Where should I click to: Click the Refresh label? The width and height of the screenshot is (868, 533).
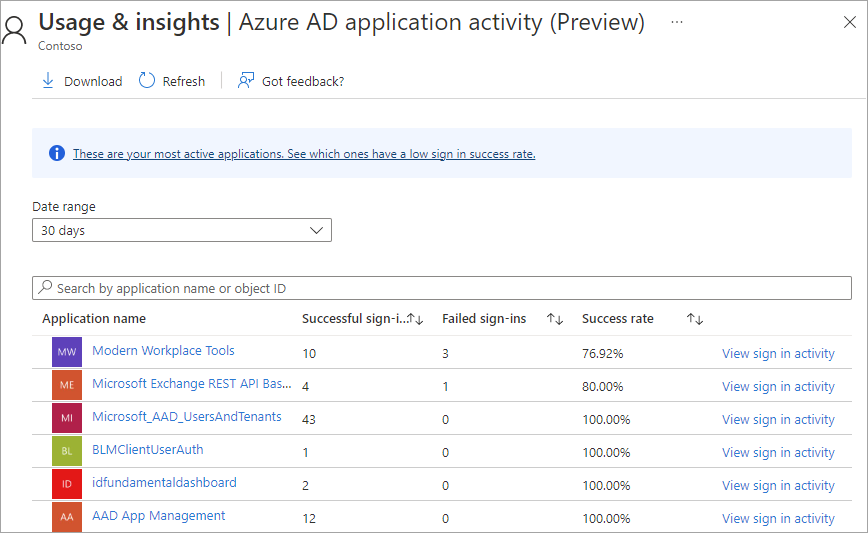pos(184,81)
